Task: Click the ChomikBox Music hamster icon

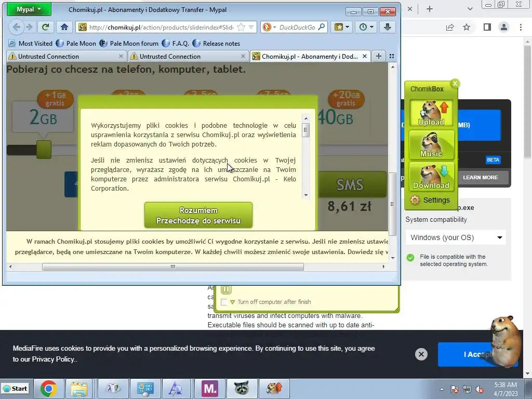Action: (432, 145)
